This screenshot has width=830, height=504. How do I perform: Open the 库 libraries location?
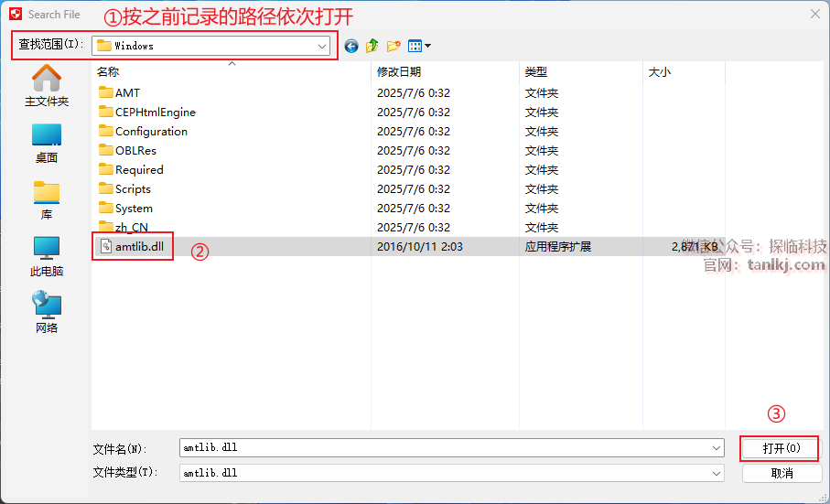47,200
